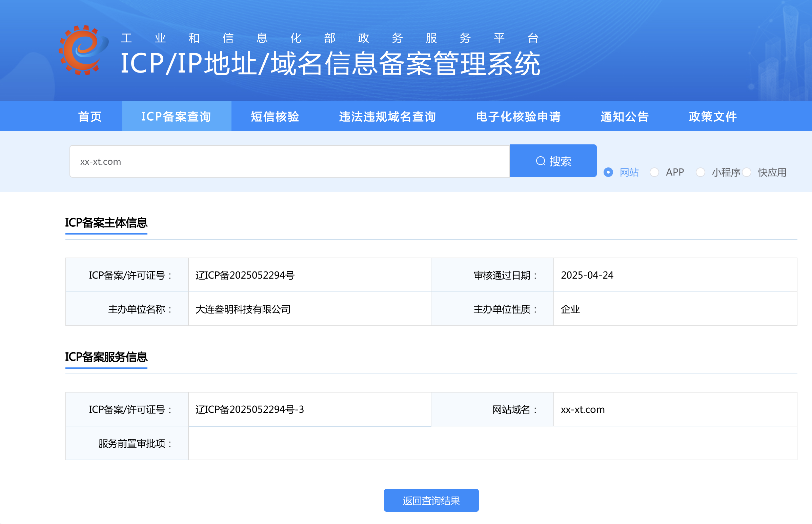The height and width of the screenshot is (524, 812).
Task: Focus the domain search input field
Action: [x=289, y=161]
